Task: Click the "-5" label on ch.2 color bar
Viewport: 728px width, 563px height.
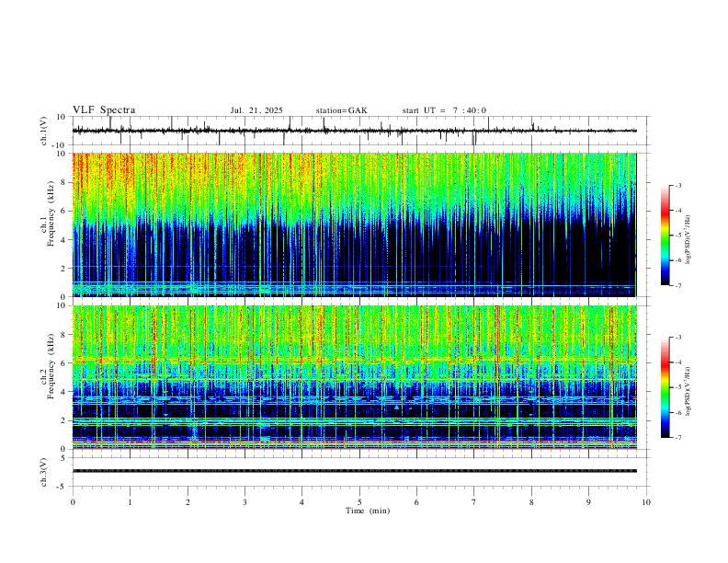Action: click(x=677, y=387)
